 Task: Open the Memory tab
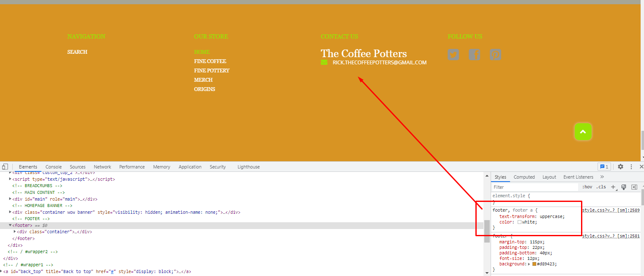(162, 167)
